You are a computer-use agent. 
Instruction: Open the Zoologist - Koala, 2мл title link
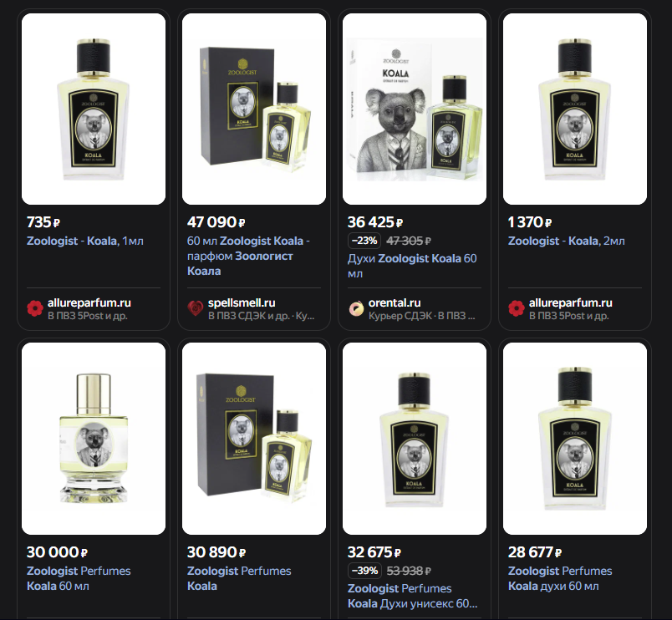click(566, 241)
